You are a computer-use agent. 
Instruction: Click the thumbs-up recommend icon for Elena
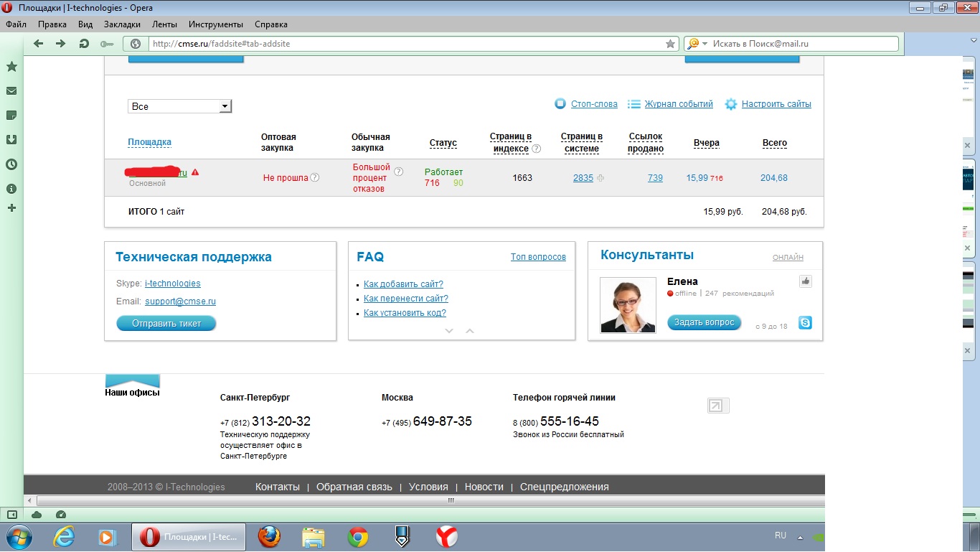point(805,281)
